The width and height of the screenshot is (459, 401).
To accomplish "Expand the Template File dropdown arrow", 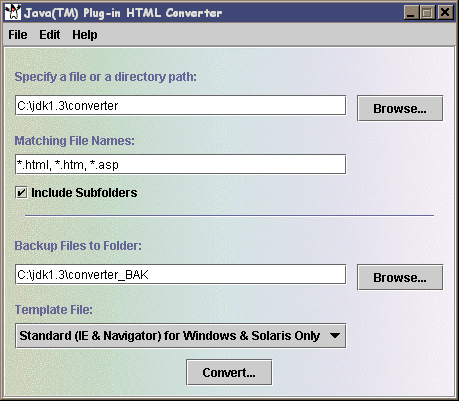I will (x=335, y=336).
